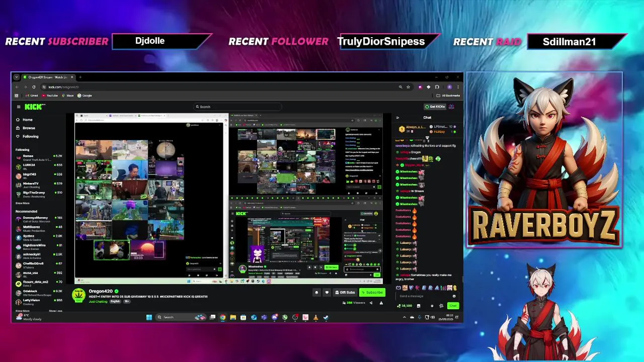Click the English language tag
Image resolution: width=644 pixels, height=362 pixels.
tap(115, 301)
